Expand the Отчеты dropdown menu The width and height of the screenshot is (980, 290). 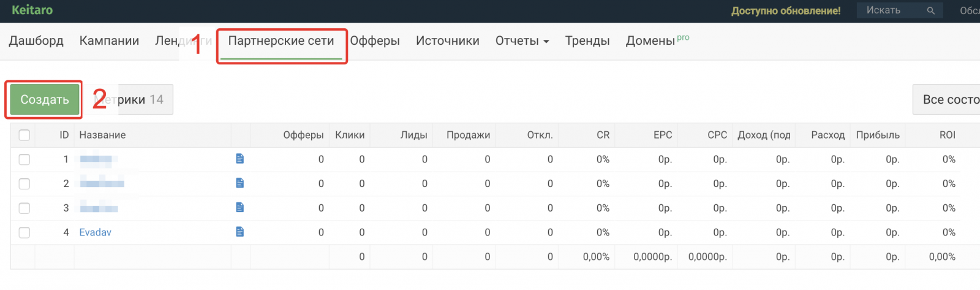tap(522, 41)
